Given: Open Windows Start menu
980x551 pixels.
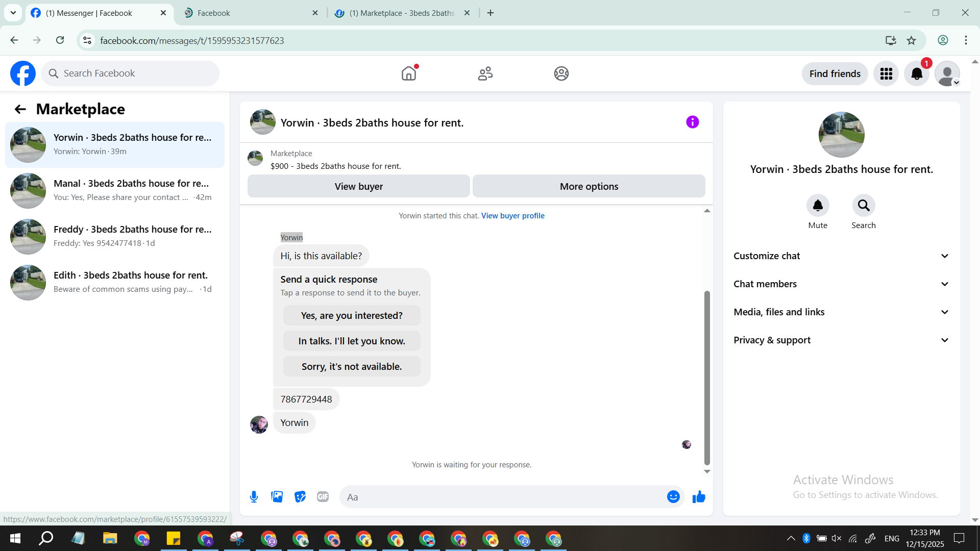Looking at the screenshot, I should coord(15,538).
